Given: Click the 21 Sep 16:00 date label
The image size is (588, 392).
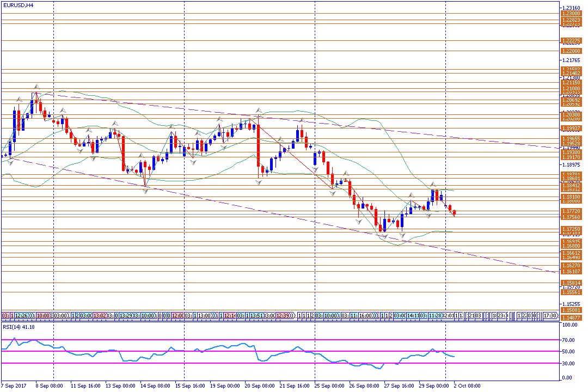Looking at the screenshot, I should [x=295, y=385].
